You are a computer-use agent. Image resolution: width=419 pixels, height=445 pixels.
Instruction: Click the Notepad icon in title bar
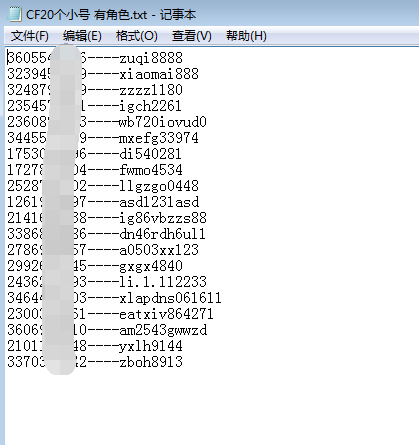click(x=15, y=14)
